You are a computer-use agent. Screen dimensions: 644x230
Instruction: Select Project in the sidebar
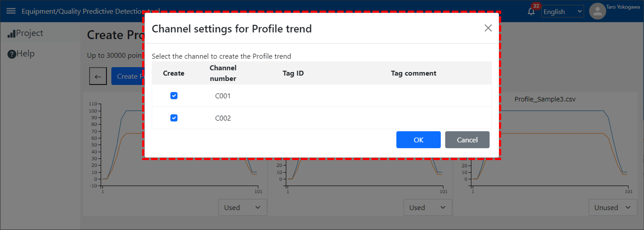[x=30, y=33]
